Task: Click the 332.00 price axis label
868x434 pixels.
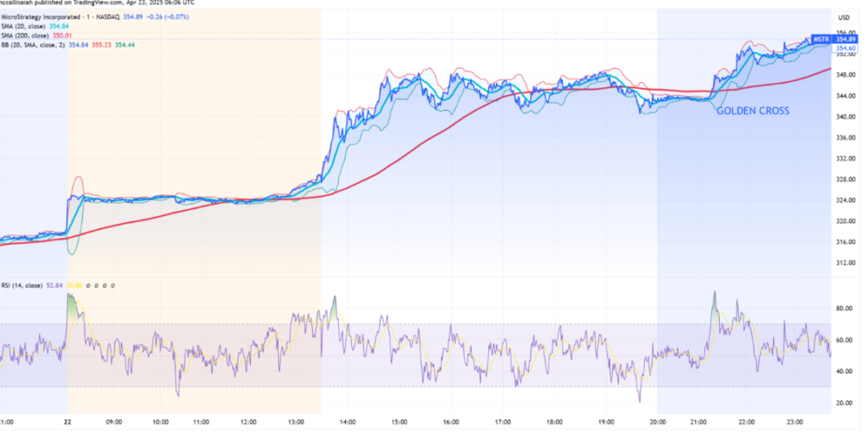Action: [845, 159]
